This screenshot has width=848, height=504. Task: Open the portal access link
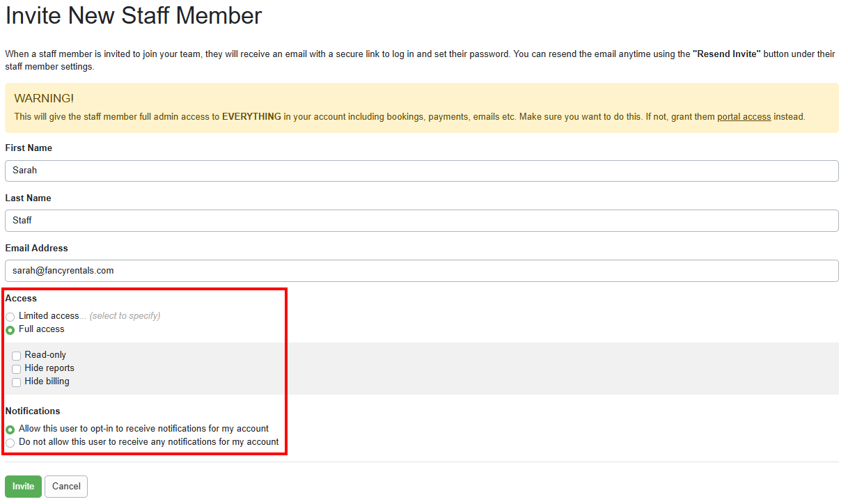[x=744, y=116]
